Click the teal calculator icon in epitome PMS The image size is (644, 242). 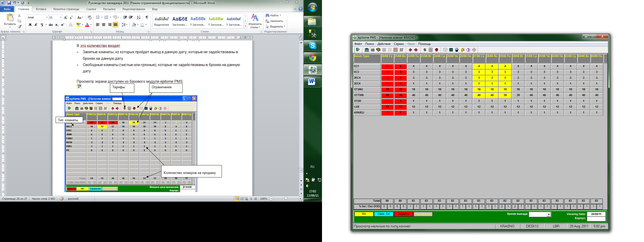coord(451,50)
